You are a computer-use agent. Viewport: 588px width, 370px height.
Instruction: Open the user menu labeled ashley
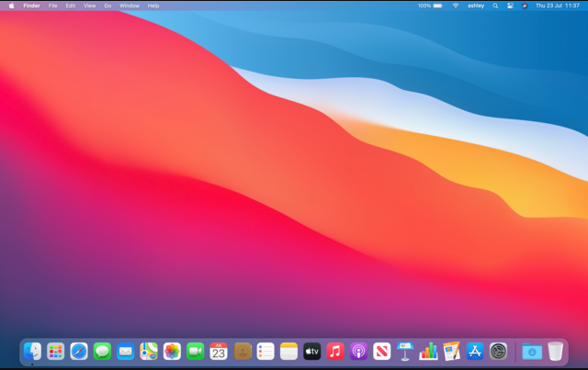pyautogui.click(x=476, y=6)
